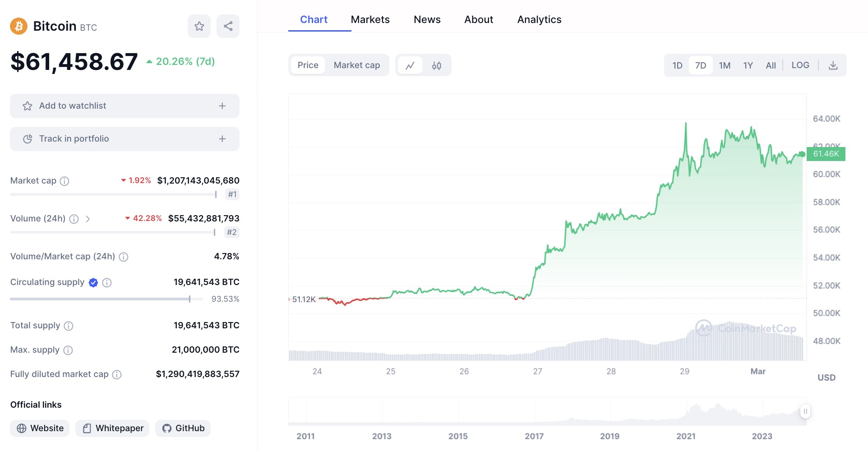Select the 1M time range
Viewport: 868px width, 451px height.
tap(725, 65)
